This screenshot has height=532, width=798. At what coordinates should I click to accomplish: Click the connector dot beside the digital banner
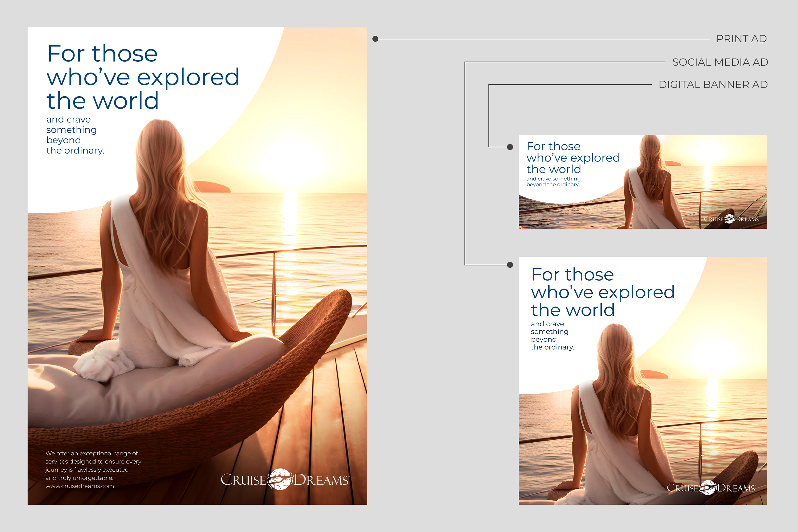click(x=510, y=147)
